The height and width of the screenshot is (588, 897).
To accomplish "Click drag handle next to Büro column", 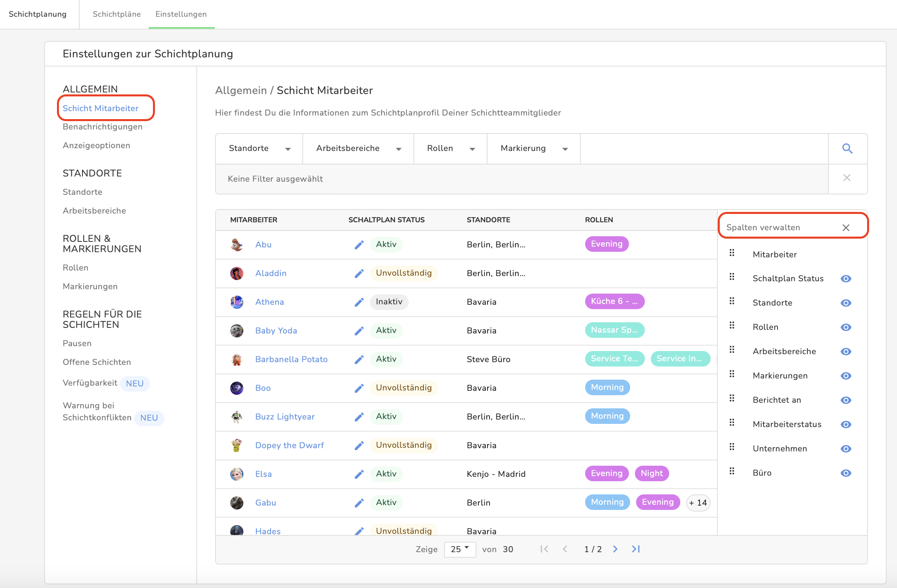I will (x=732, y=471).
